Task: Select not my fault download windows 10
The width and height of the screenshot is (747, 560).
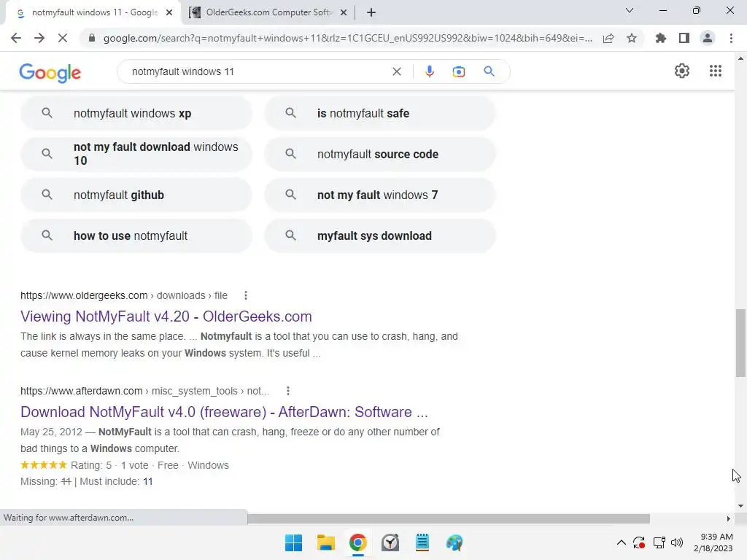Action: tap(136, 154)
